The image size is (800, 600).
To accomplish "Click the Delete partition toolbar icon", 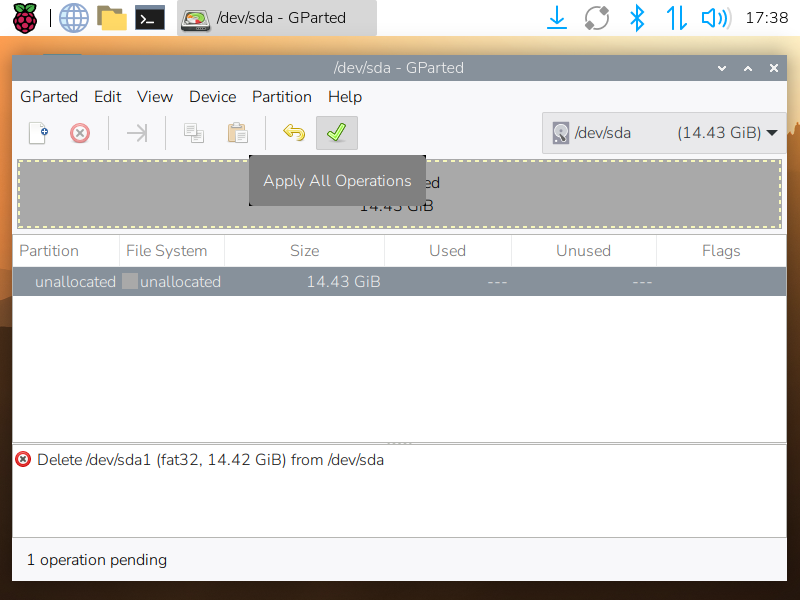I will pos(80,133).
